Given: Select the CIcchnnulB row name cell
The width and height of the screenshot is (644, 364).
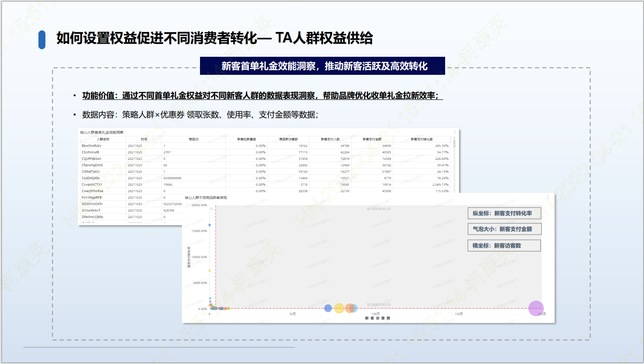Looking at the screenshot, I should coord(90,152).
